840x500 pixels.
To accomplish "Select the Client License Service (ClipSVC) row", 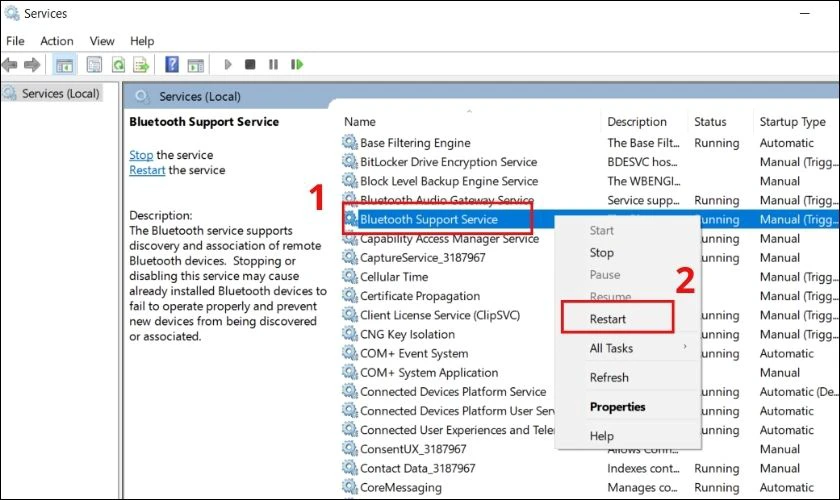I will pos(589,315).
